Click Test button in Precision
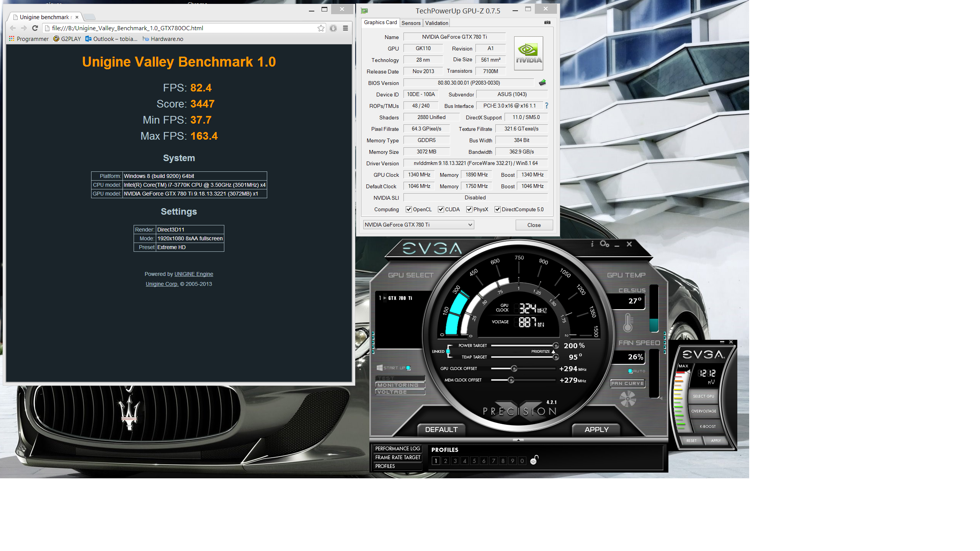 click(400, 378)
